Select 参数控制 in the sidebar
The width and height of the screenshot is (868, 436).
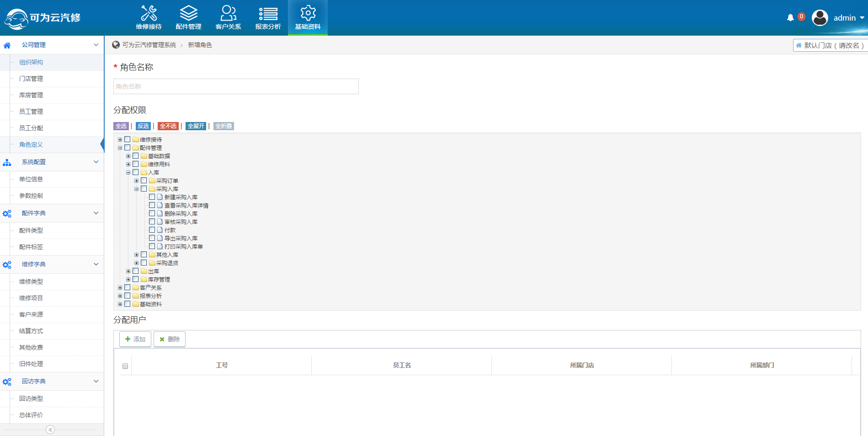coord(31,196)
